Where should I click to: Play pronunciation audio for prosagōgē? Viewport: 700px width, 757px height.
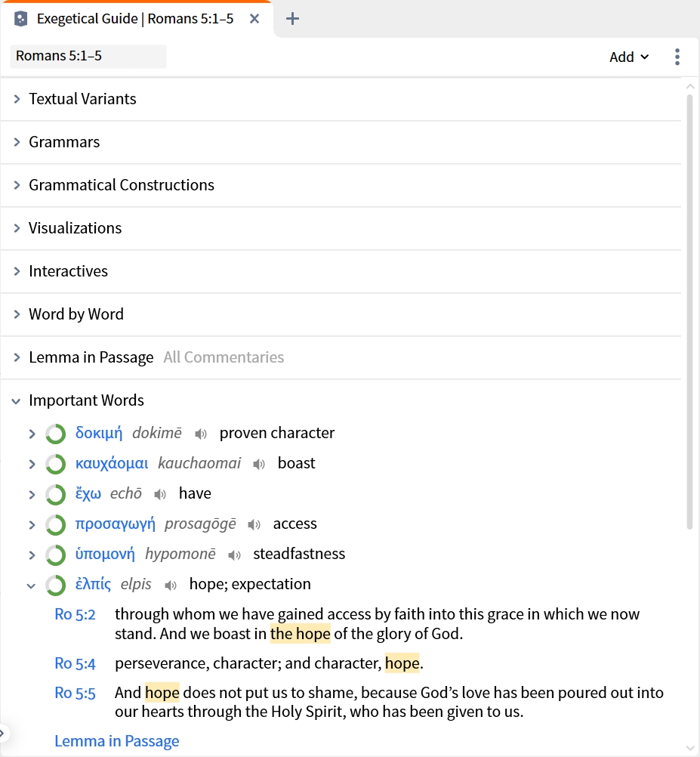tap(254, 525)
